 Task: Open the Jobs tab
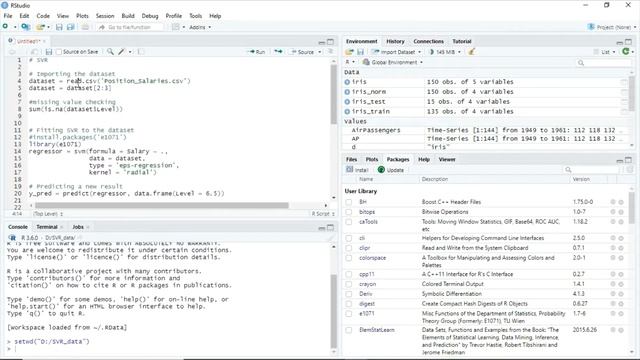click(78, 227)
